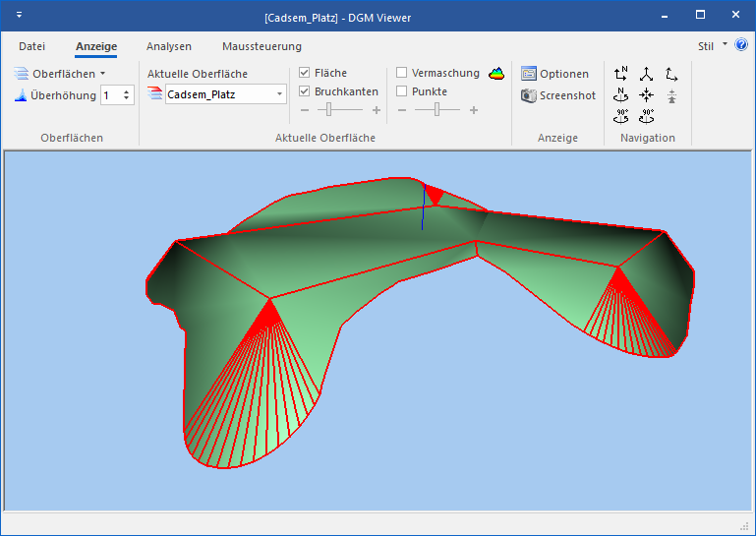Screen dimensions: 756x536
Task: Select the isometric axes view icon
Action: pos(646,74)
